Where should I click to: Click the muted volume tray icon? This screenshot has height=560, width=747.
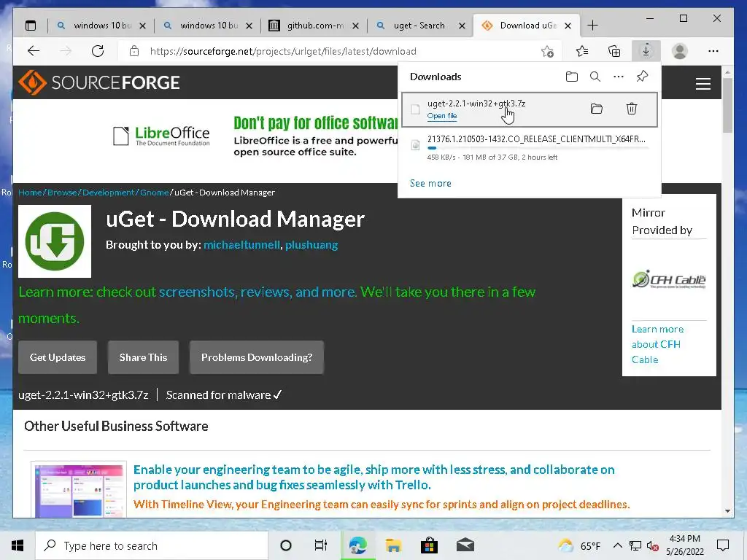click(x=653, y=546)
